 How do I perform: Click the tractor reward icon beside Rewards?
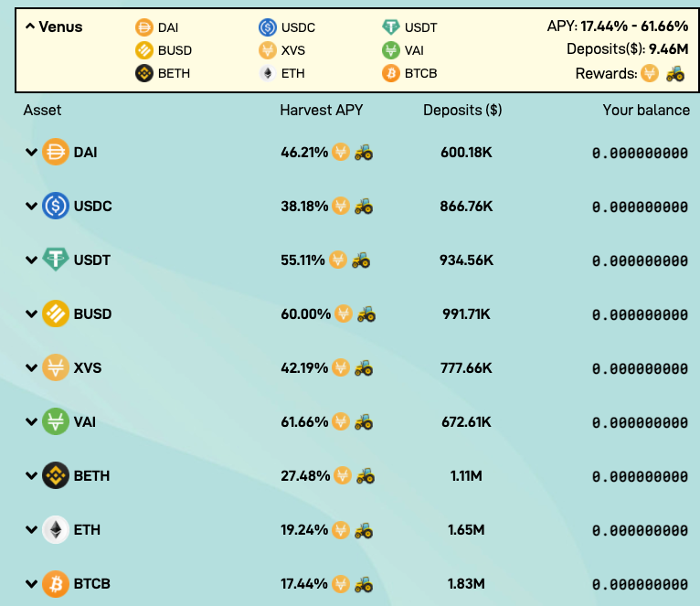(x=675, y=74)
